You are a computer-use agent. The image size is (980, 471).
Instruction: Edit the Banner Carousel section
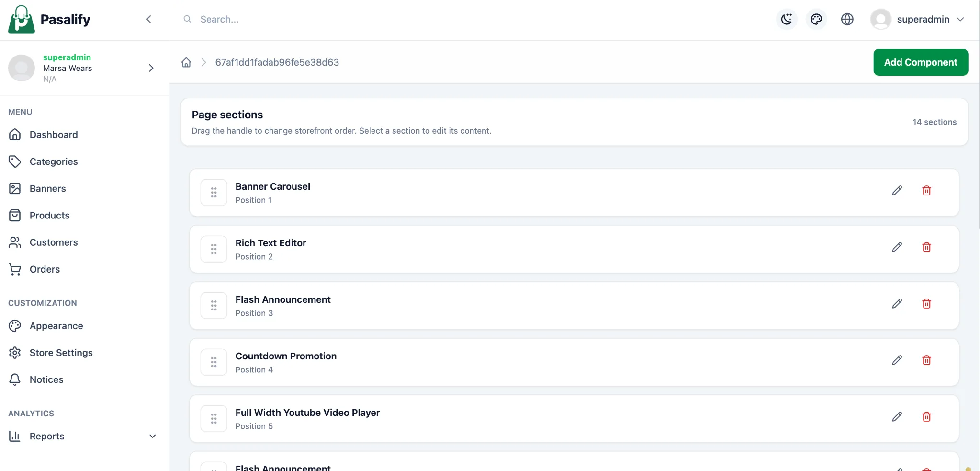pyautogui.click(x=897, y=191)
